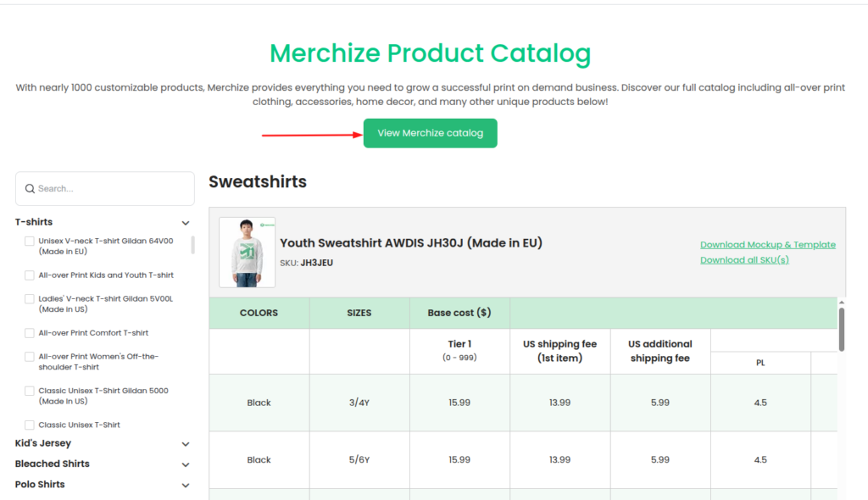Tick Classic Unisex T-Shirt Gildan 5000 checkbox
868x500 pixels.
point(30,391)
